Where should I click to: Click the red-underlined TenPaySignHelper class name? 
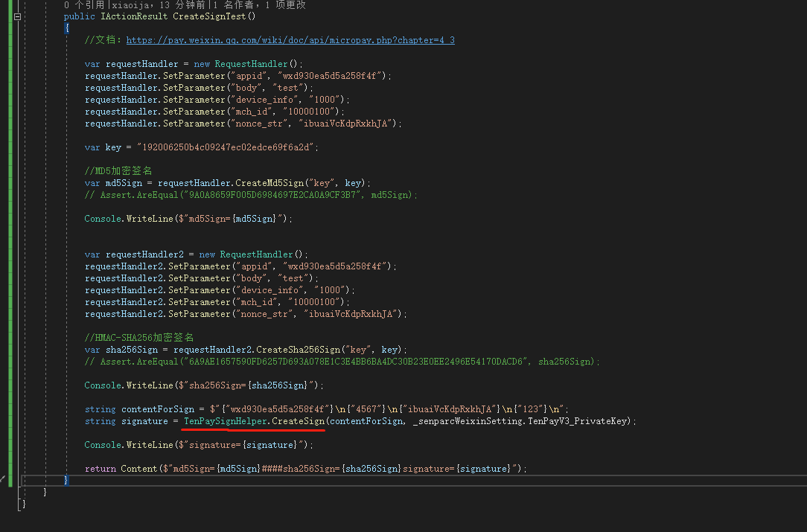(x=226, y=421)
